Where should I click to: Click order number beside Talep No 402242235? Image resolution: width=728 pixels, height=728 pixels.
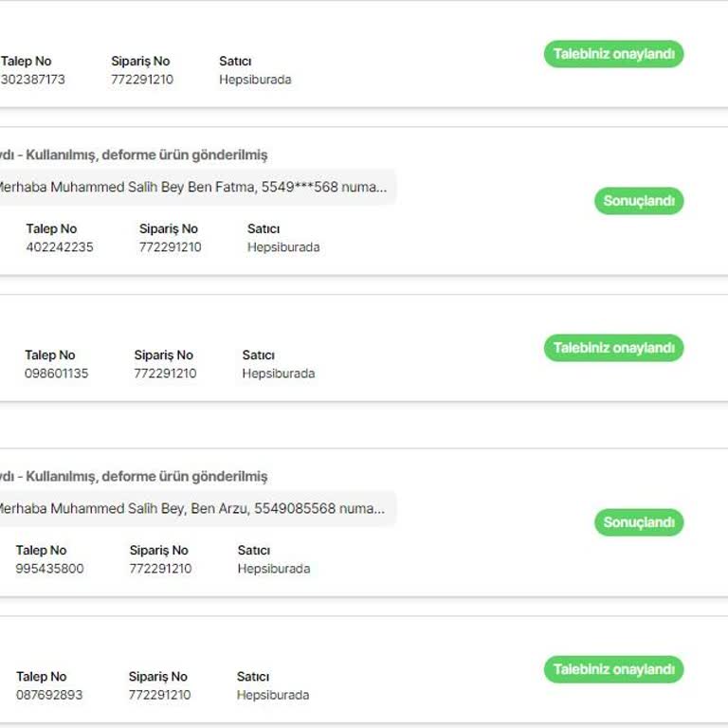point(171,247)
